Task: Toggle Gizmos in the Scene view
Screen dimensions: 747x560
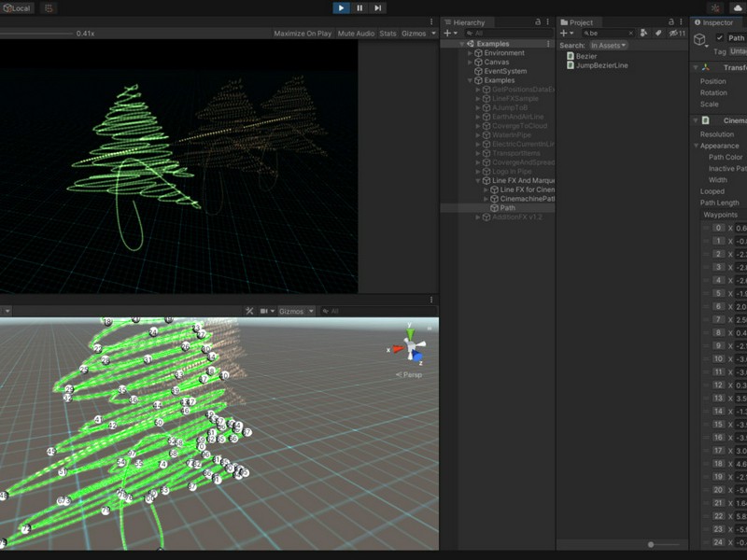Action: point(291,311)
